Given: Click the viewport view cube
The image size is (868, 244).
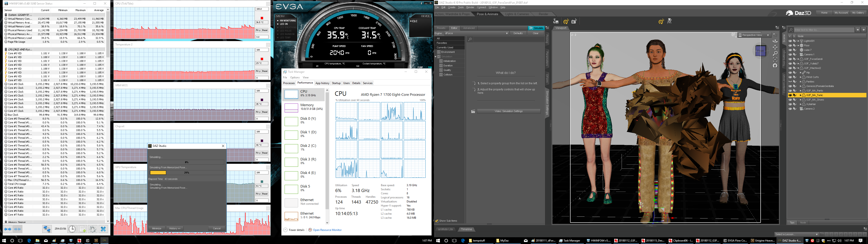Looking at the screenshot, I should pyautogui.click(x=760, y=51).
